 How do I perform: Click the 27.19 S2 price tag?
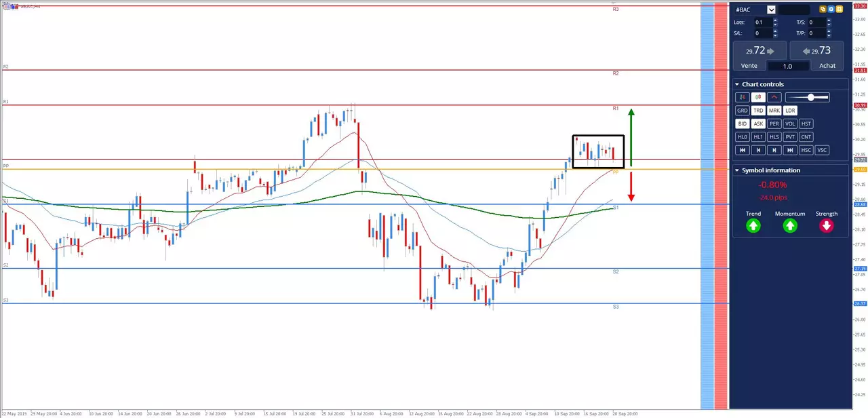861,269
